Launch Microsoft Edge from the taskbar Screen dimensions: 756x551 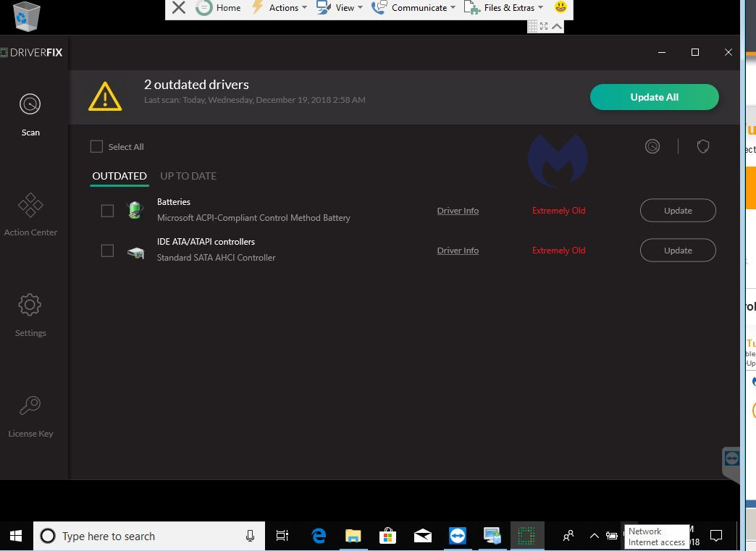[x=318, y=536]
